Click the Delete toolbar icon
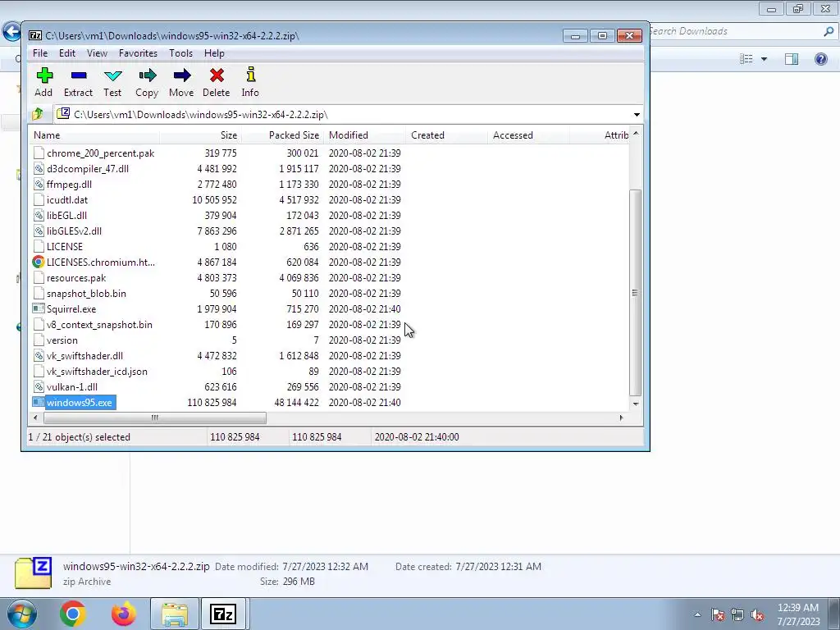This screenshot has height=630, width=840. click(217, 75)
